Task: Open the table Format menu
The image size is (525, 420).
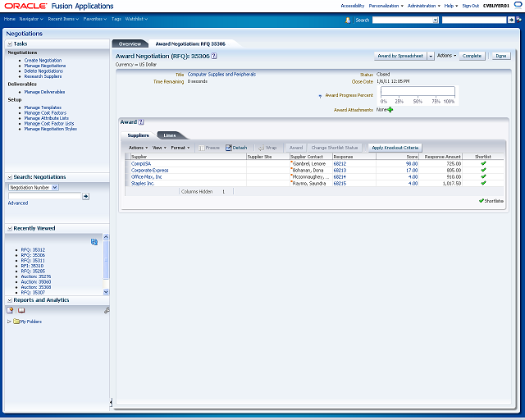Action: point(180,148)
